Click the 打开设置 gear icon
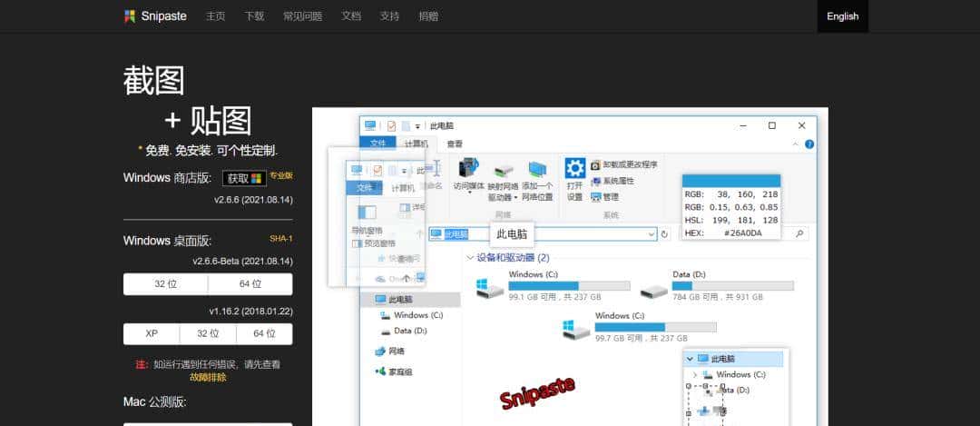This screenshot has width=980, height=426. [x=575, y=168]
